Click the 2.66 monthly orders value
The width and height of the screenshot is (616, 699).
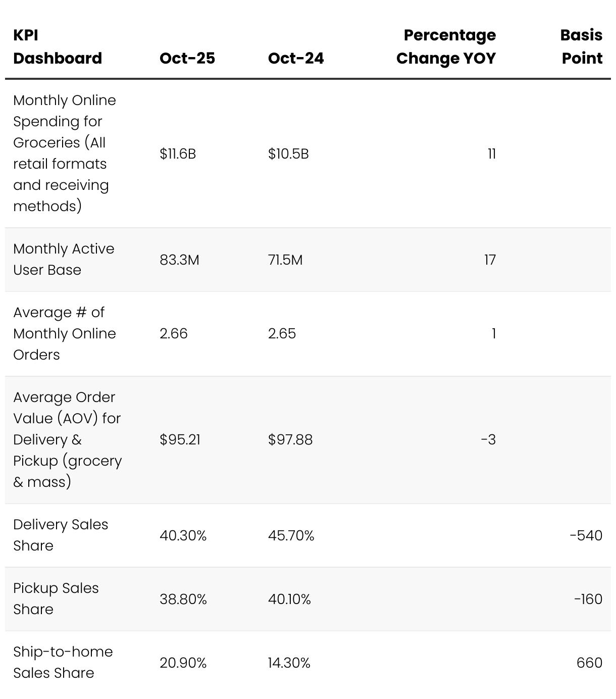pyautogui.click(x=174, y=333)
